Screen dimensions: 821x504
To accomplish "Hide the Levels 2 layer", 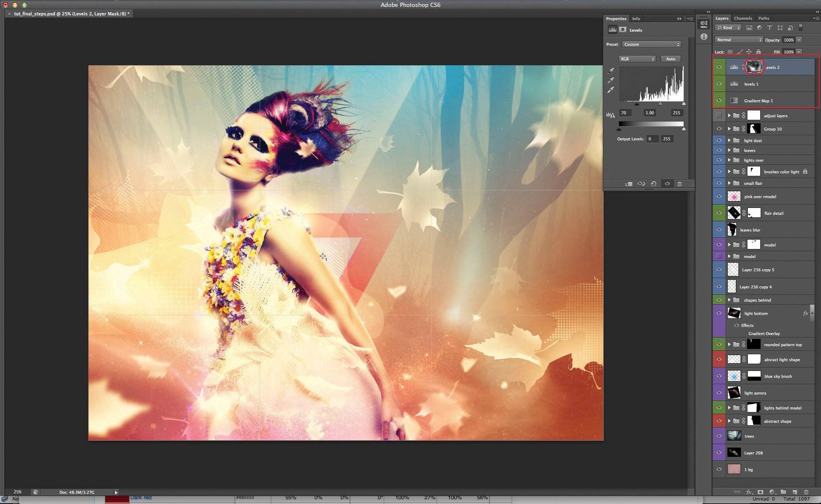I will (719, 67).
